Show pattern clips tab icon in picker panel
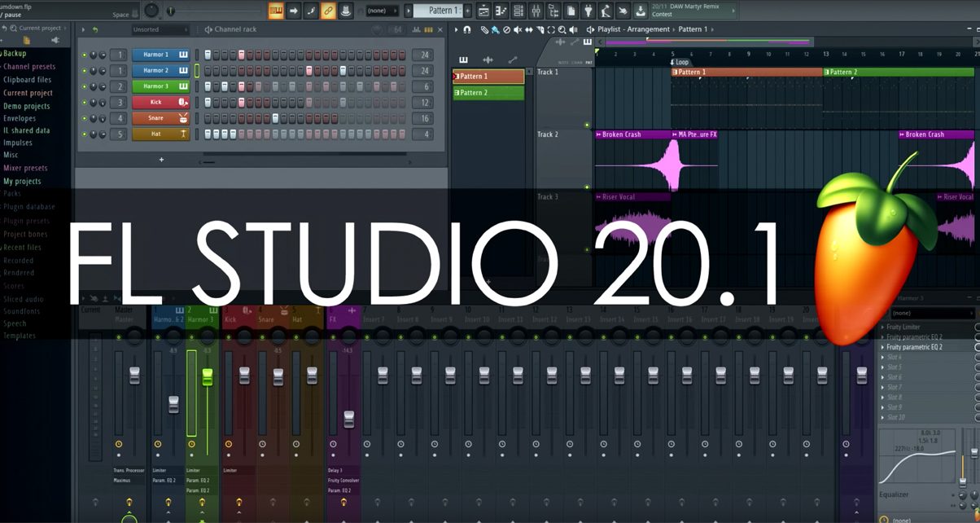980x523 pixels. pos(463,59)
